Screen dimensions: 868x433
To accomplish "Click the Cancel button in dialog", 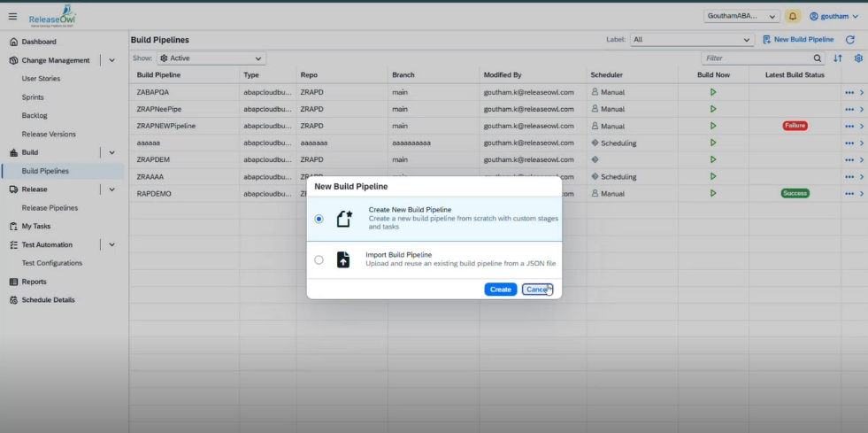I will [x=536, y=290].
